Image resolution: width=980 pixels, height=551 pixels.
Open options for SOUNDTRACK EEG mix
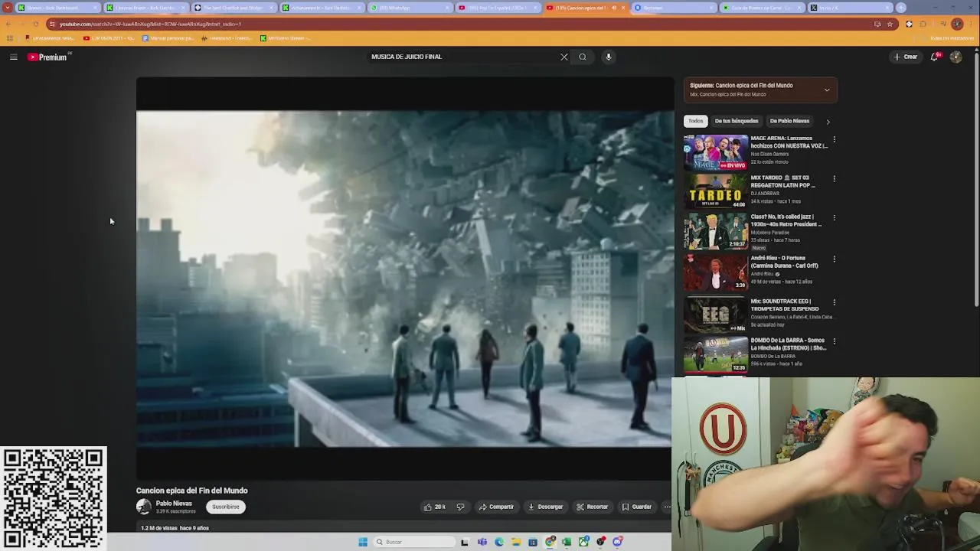[x=835, y=302]
